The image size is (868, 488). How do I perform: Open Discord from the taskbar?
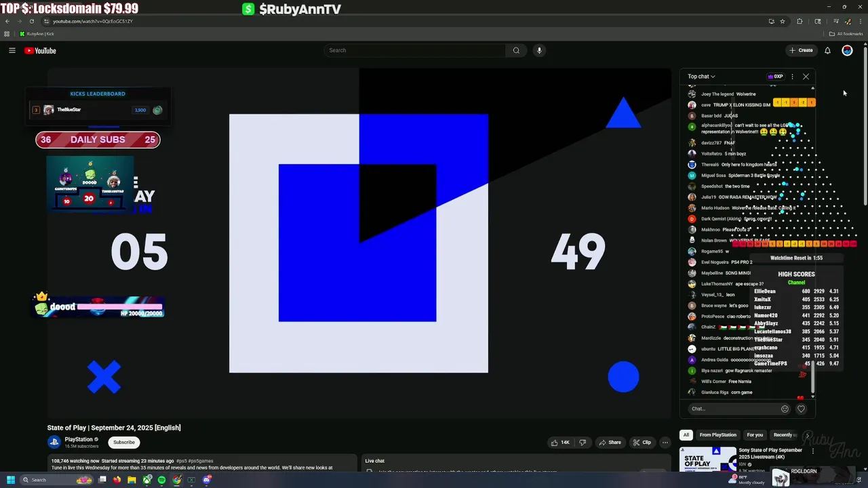point(207,480)
